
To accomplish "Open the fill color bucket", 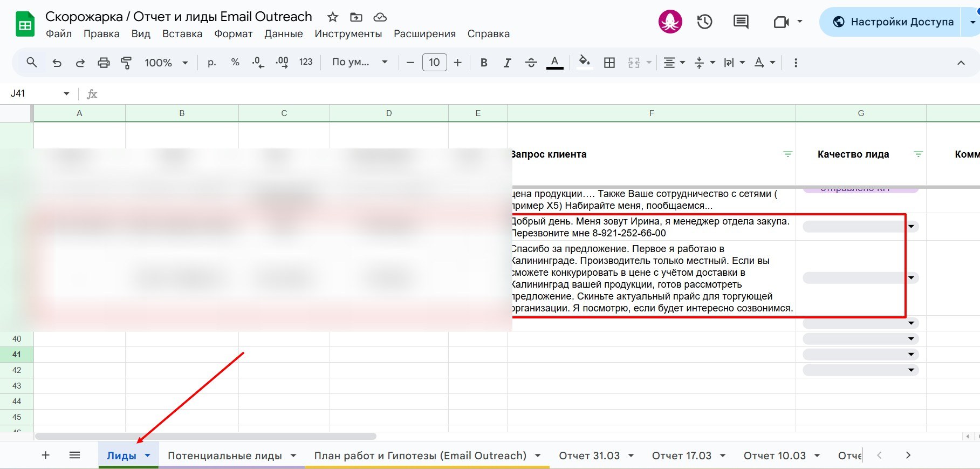I will point(584,63).
